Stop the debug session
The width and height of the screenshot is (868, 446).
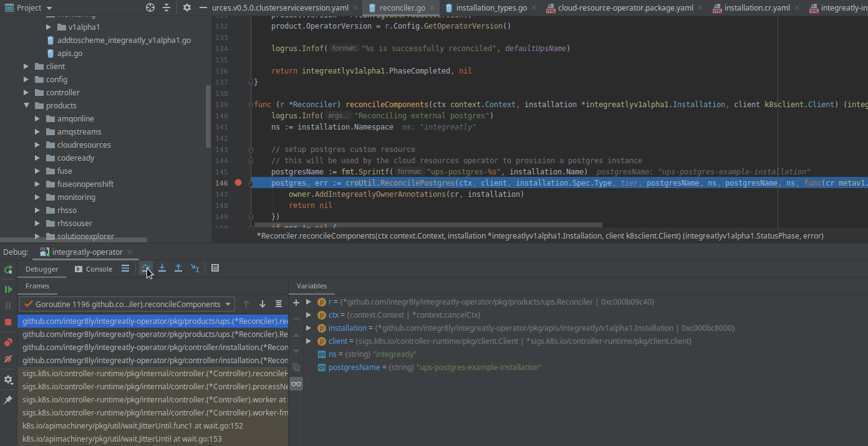click(x=8, y=322)
